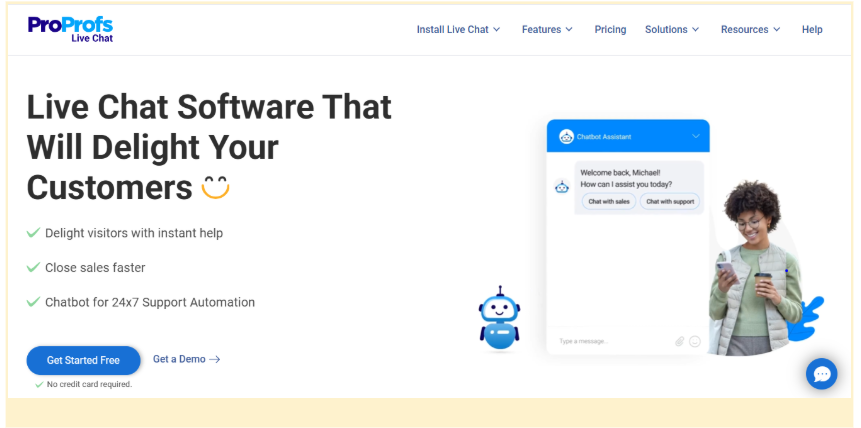The width and height of the screenshot is (861, 428).
Task: Open the floating chat bubble icon
Action: pyautogui.click(x=821, y=374)
